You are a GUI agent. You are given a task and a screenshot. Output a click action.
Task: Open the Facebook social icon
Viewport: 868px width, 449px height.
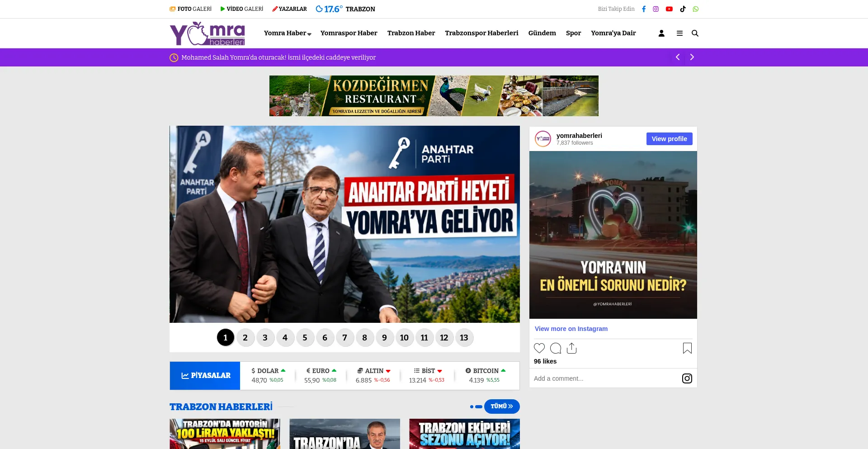tap(644, 9)
